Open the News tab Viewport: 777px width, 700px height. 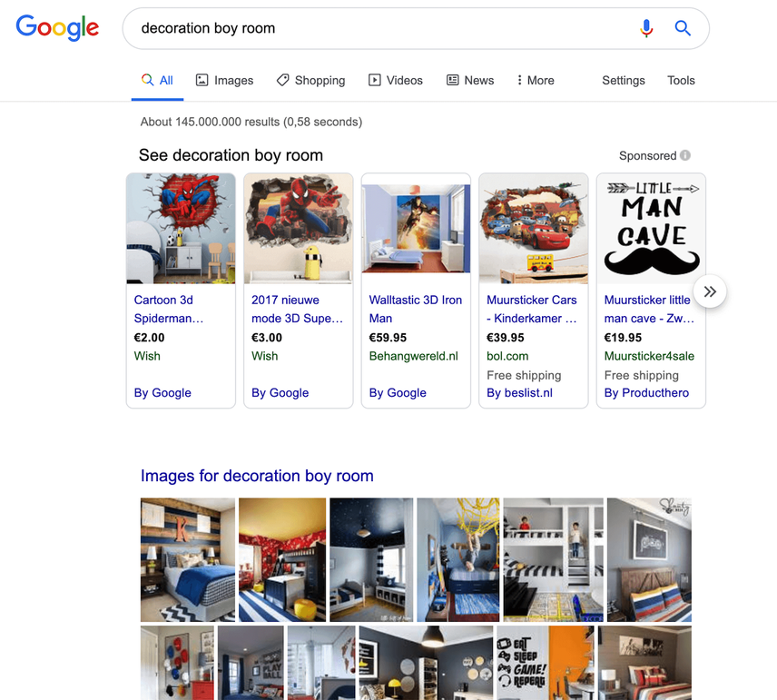point(470,80)
